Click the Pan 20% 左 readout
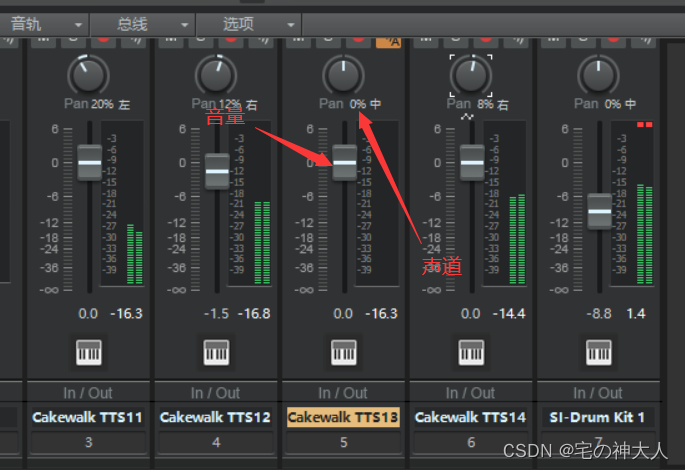This screenshot has height=470, width=685. coord(97,104)
